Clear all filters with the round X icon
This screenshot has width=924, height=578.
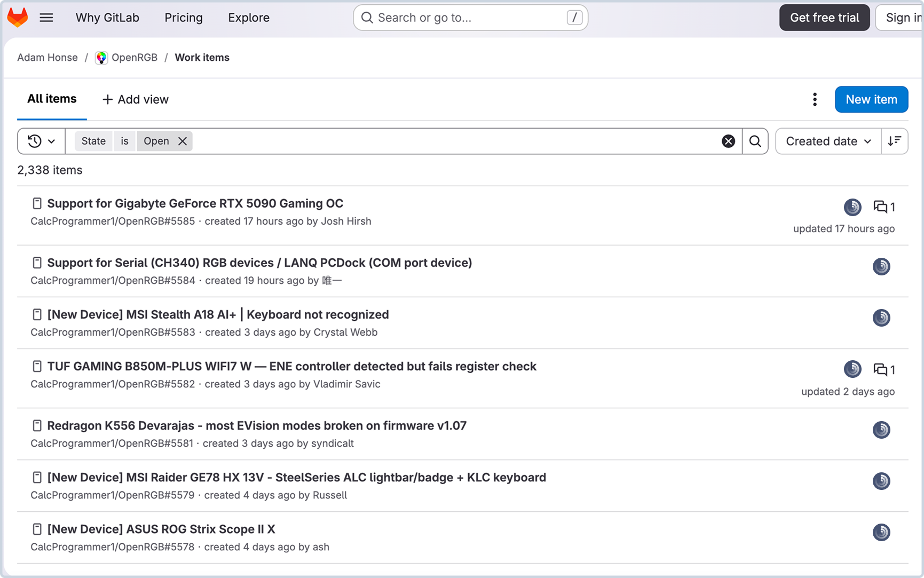[728, 141]
